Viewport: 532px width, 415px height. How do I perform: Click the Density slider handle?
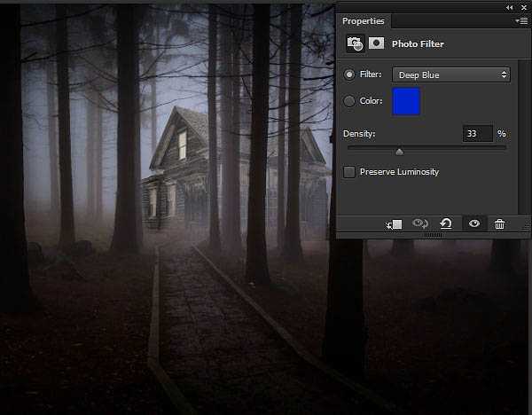[x=399, y=152]
